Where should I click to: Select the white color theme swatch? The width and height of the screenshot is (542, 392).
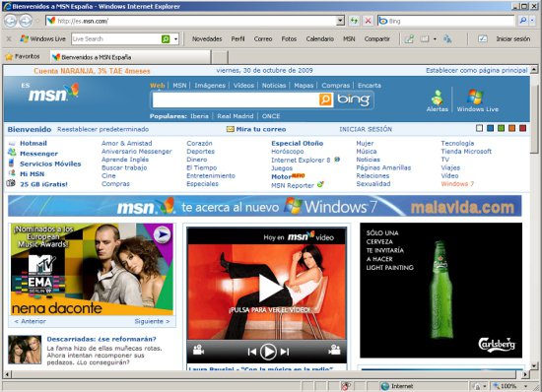coord(479,128)
